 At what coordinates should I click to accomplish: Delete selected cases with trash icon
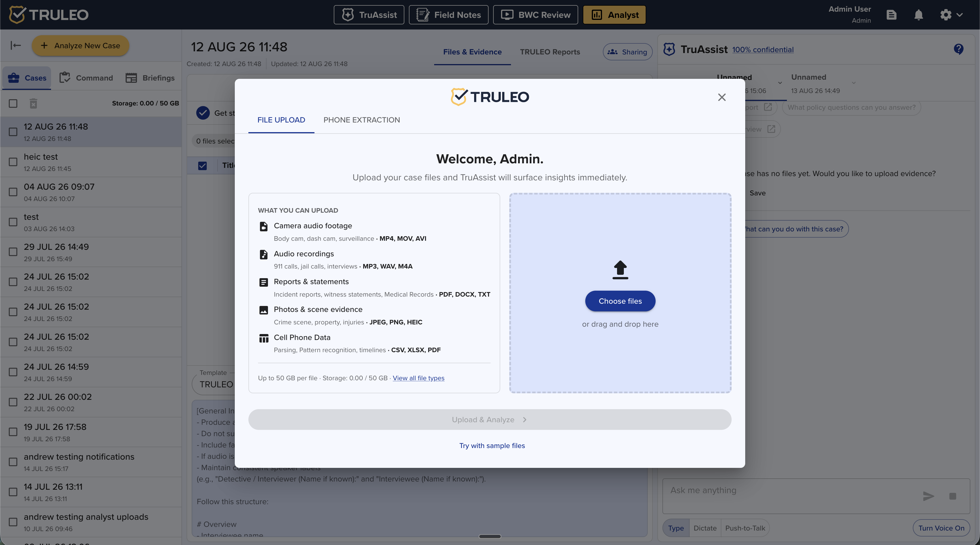[x=33, y=103]
